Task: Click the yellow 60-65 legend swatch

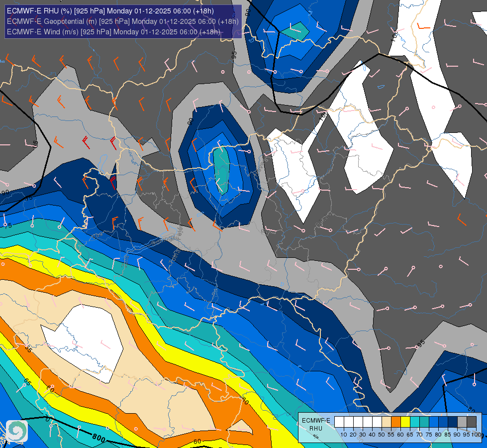Action: click(x=405, y=422)
